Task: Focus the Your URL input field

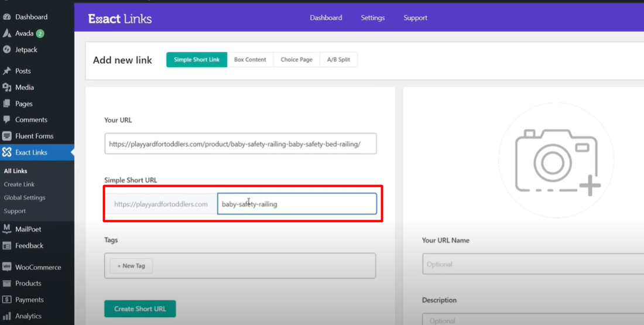Action: coord(240,144)
